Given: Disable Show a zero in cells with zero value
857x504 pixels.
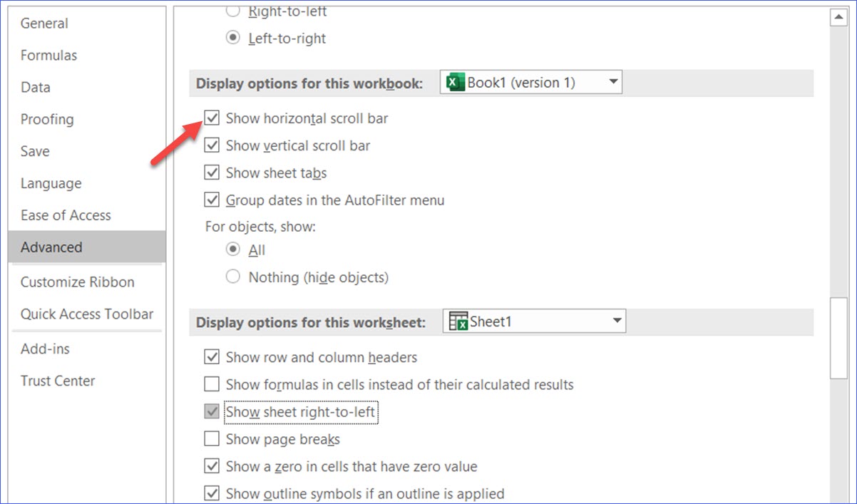Looking at the screenshot, I should (212, 466).
